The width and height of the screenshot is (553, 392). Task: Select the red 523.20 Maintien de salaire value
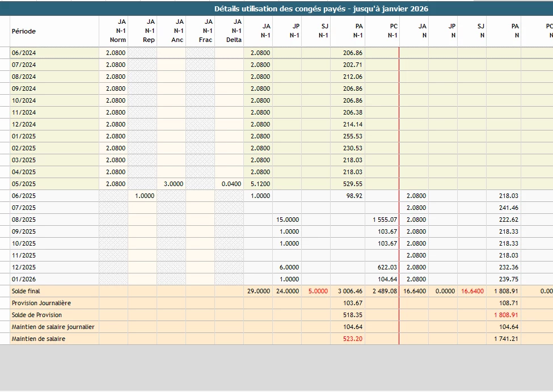353,339
